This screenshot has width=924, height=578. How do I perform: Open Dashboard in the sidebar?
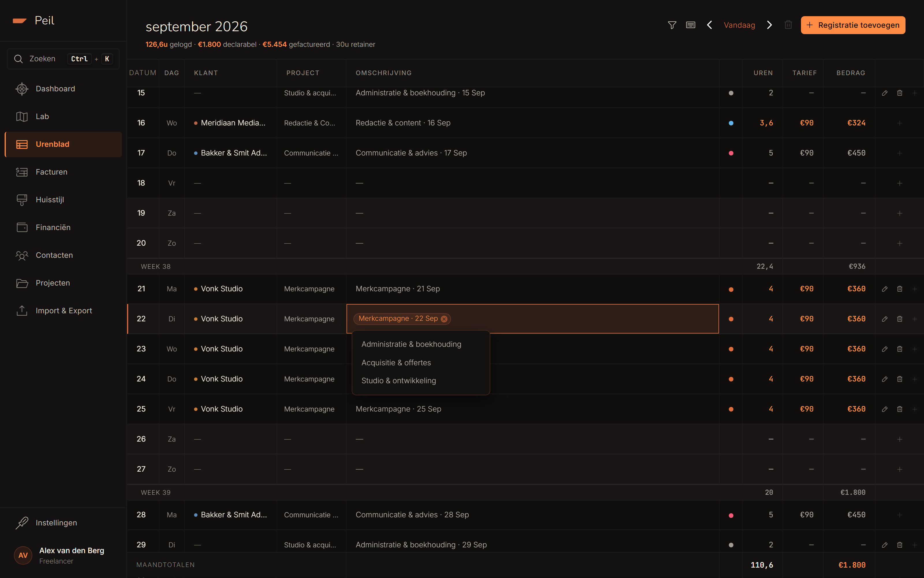click(64, 89)
